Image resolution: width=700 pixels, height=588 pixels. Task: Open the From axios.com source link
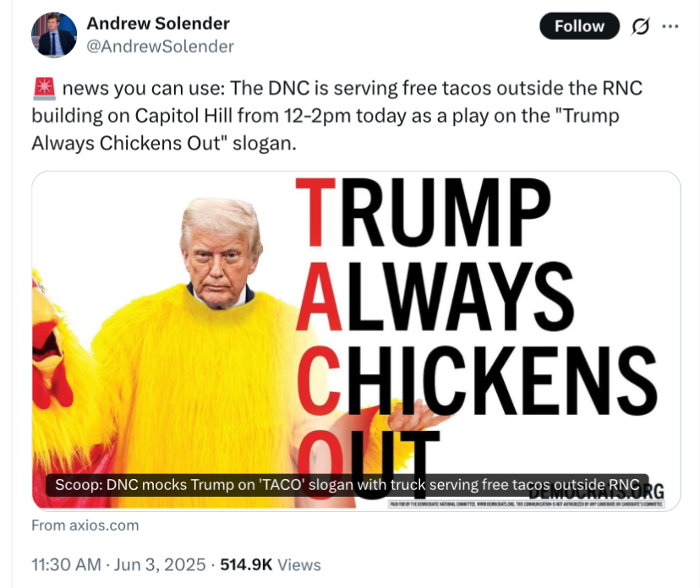tap(85, 525)
